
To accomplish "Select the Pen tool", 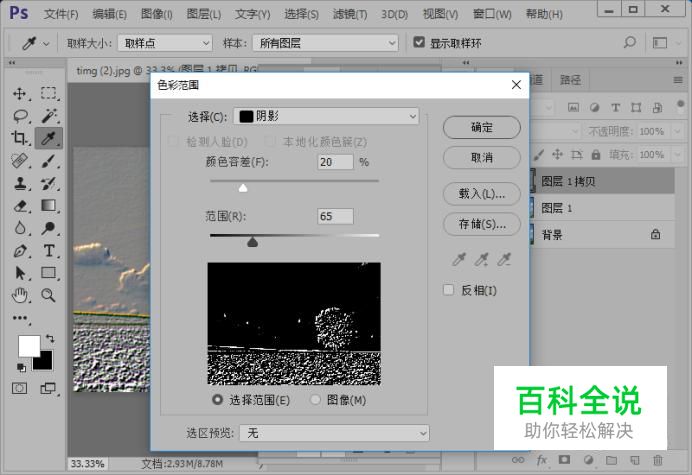I will tap(20, 251).
